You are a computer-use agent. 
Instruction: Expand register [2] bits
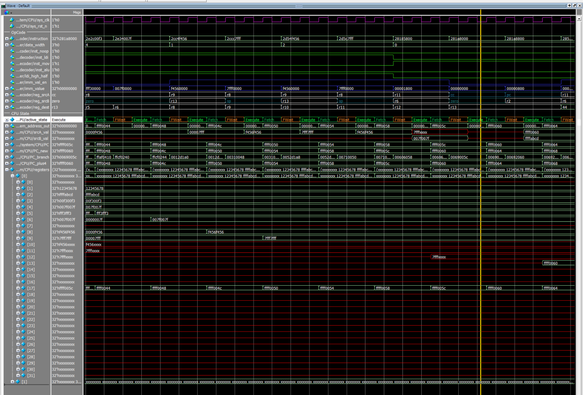pyautogui.click(x=18, y=195)
